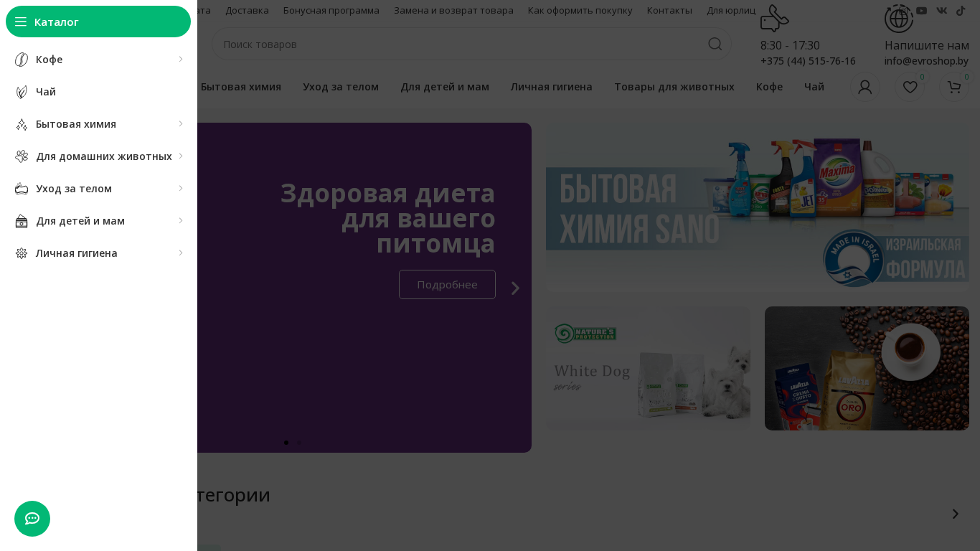The width and height of the screenshot is (980, 551).
Task: Open the user account profile icon
Action: pyautogui.click(x=865, y=87)
